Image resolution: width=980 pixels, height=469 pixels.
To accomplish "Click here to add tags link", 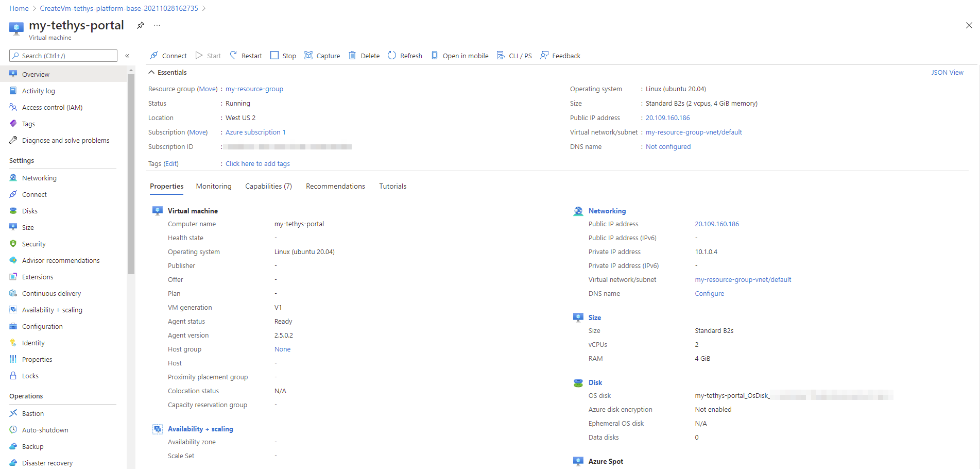I will tap(257, 163).
